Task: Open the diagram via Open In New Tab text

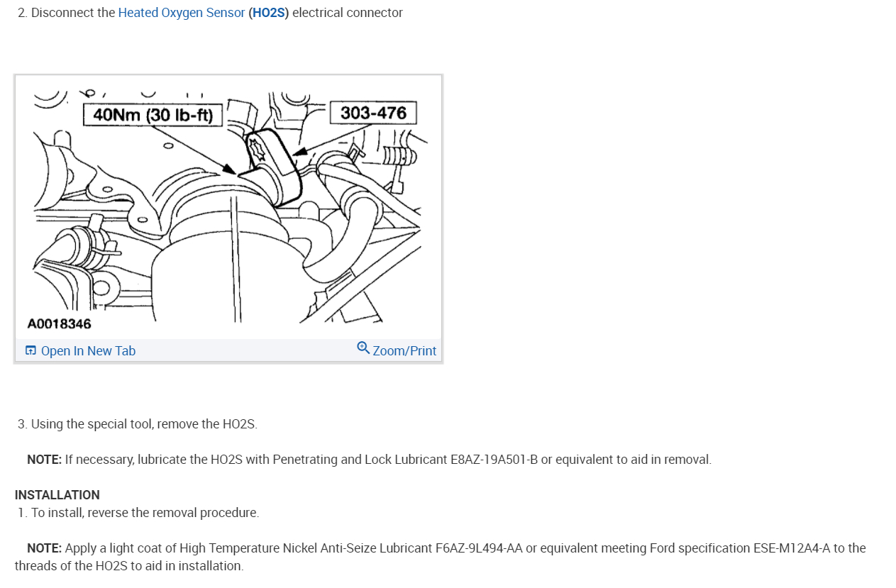Action: tap(88, 350)
